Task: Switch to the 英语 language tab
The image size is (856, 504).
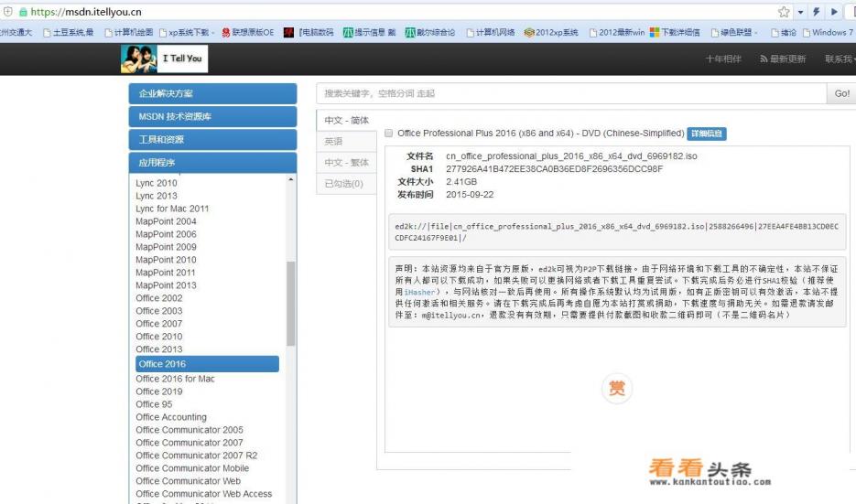Action: click(x=334, y=142)
